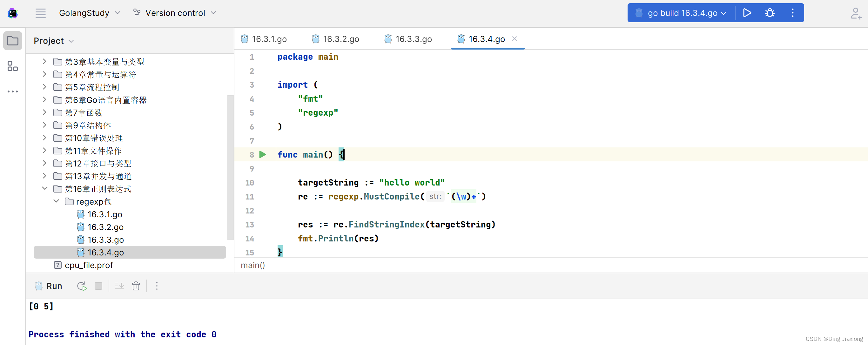
Task: Close the 16.3.4.go editor tab
Action: click(x=515, y=39)
